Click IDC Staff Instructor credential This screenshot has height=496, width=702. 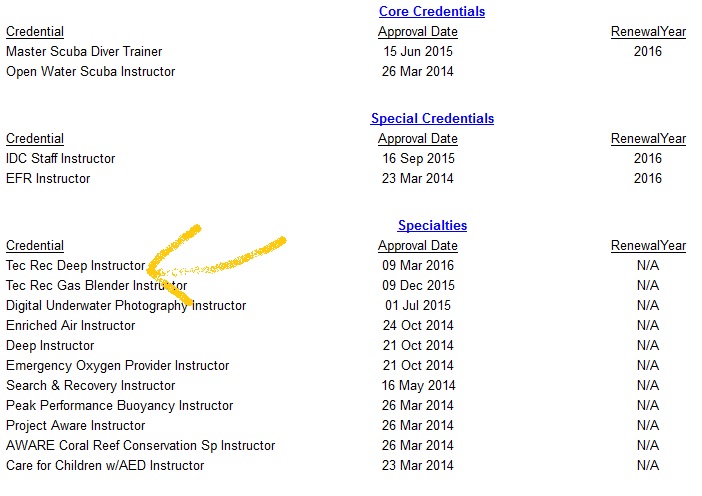point(60,158)
